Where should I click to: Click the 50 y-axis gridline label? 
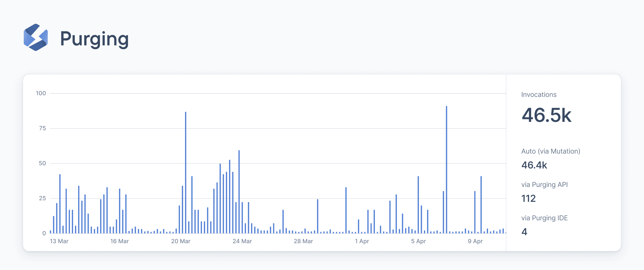(x=42, y=163)
